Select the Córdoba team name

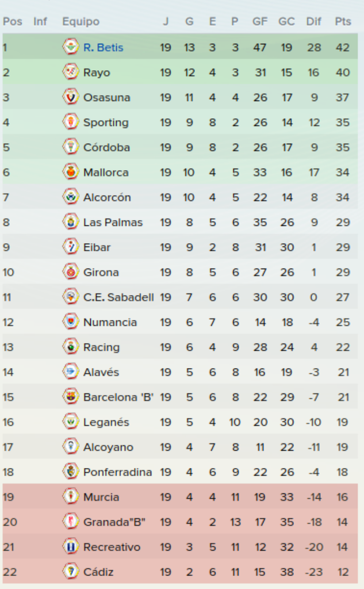pos(107,147)
